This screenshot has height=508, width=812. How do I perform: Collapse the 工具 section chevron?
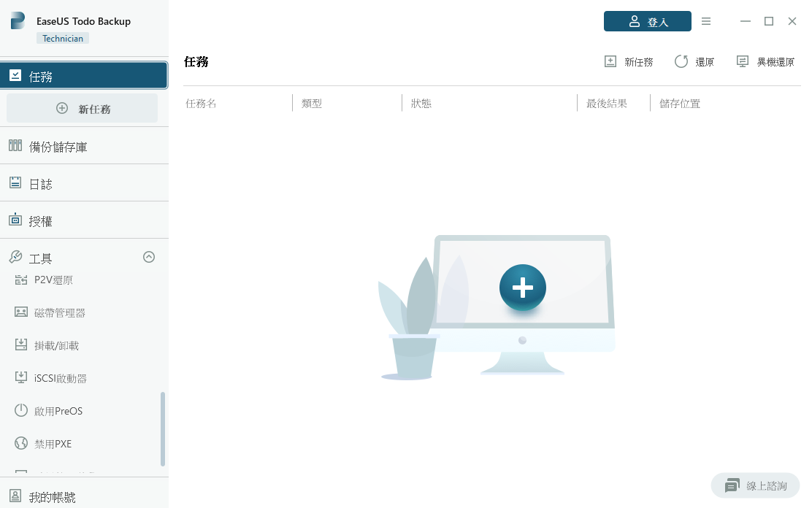coord(149,257)
